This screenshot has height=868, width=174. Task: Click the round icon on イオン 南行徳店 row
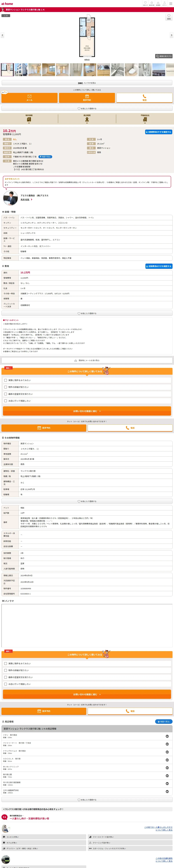167,736
